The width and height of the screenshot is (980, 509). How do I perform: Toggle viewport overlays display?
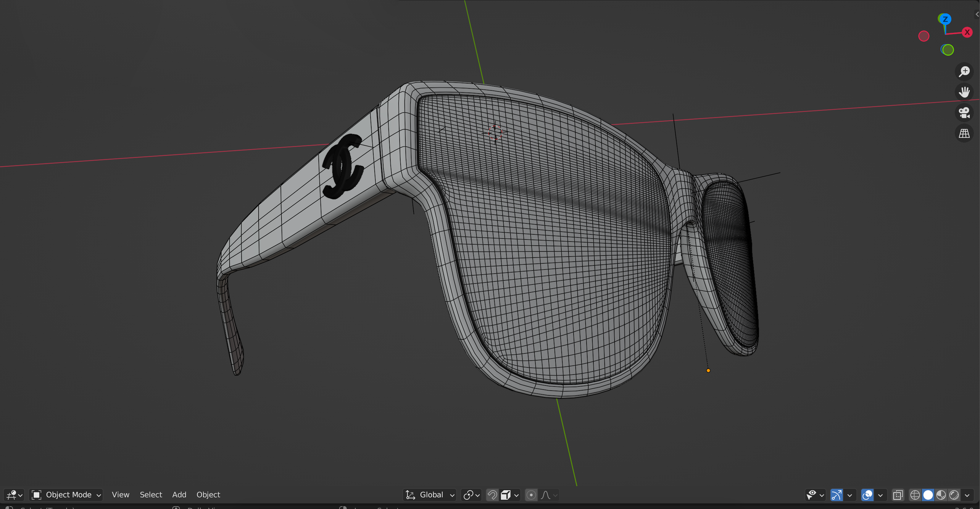(867, 495)
